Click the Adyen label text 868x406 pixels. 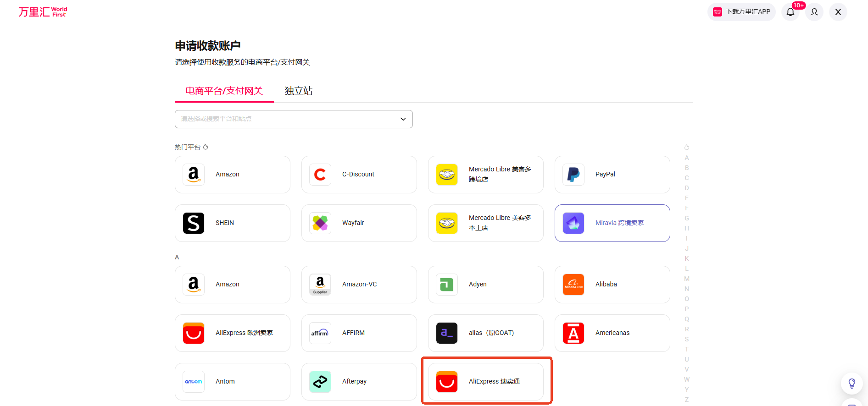point(478,285)
